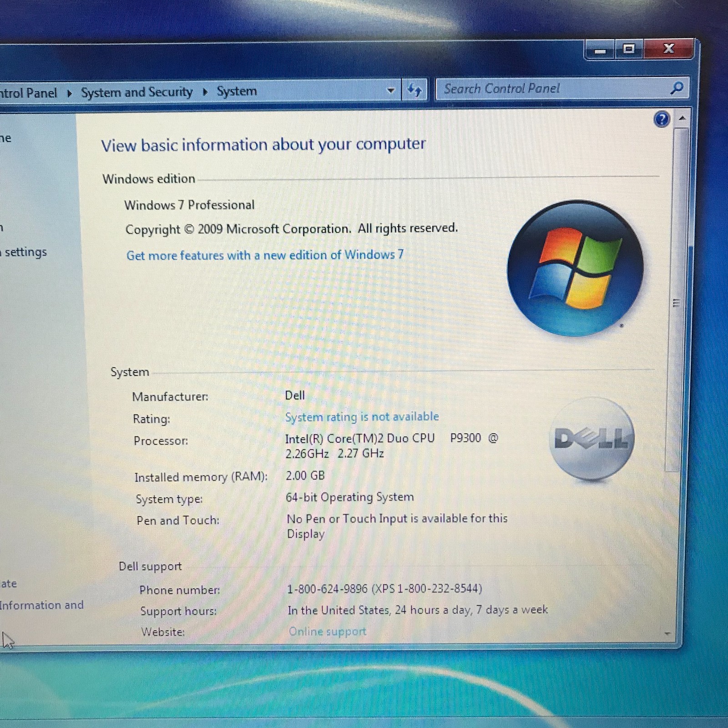The image size is (728, 728).
Task: Click the vertical scrollbar thumb
Action: click(677, 300)
